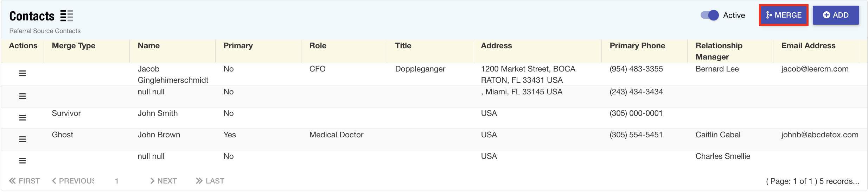The width and height of the screenshot is (868, 193).
Task: Click the Merge contacts button
Action: [x=784, y=15]
